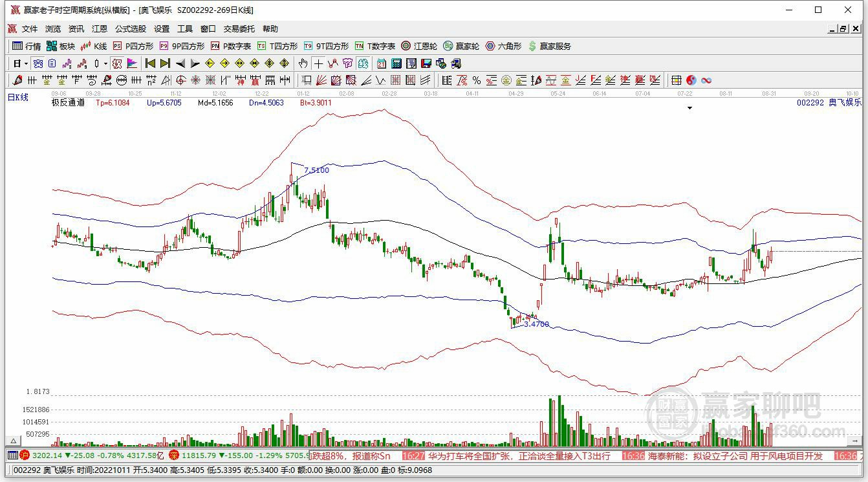
Task: Select the circled 金 golden ratio tool
Action: (x=506, y=80)
